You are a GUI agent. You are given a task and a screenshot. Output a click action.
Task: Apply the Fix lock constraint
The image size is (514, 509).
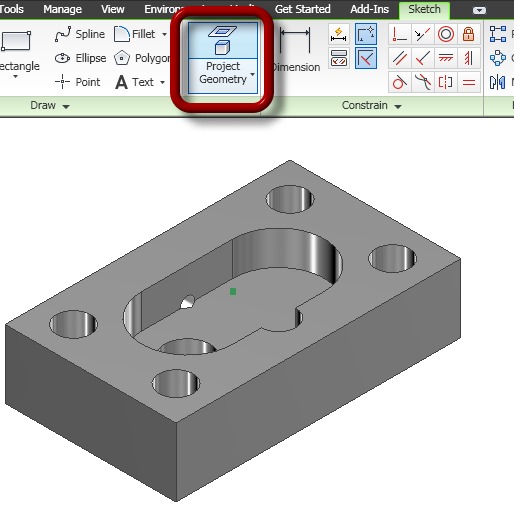click(468, 34)
